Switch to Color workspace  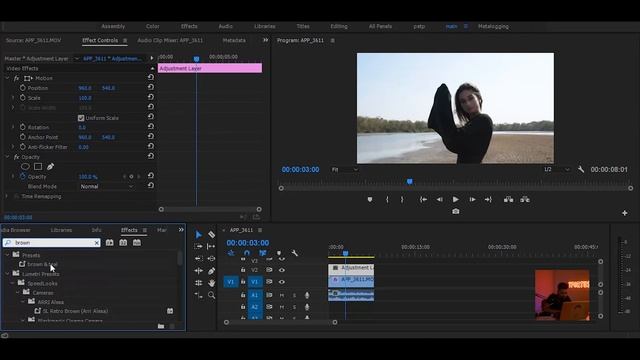pos(153,26)
